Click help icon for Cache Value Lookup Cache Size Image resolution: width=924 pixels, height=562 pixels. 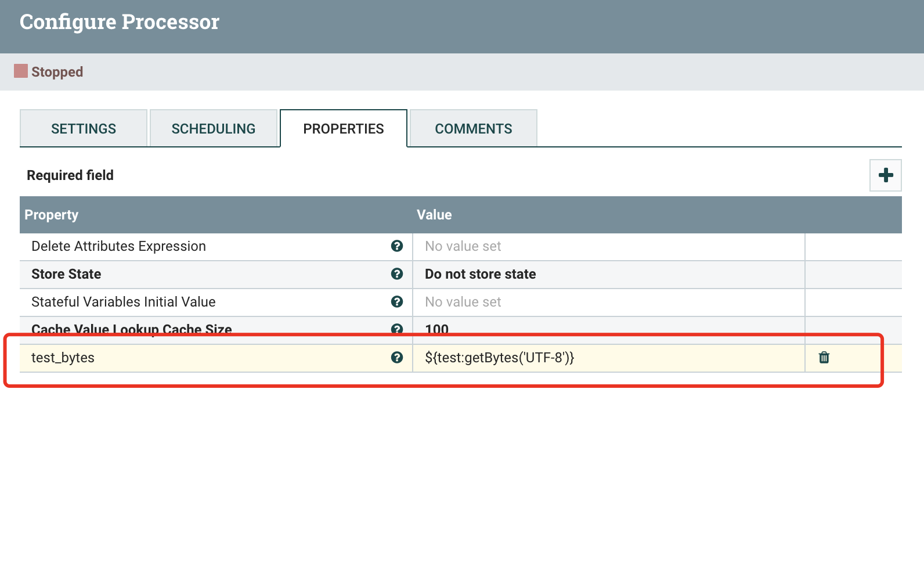tap(397, 329)
